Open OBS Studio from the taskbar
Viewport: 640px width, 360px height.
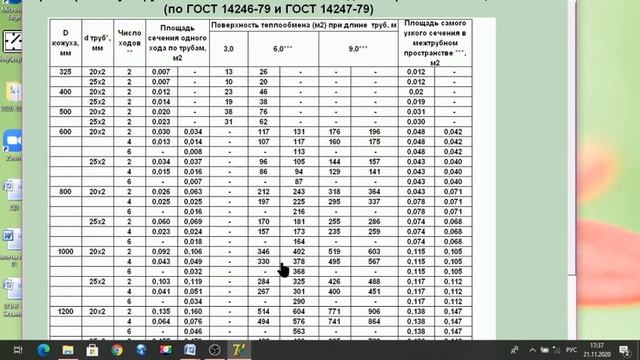click(215, 350)
